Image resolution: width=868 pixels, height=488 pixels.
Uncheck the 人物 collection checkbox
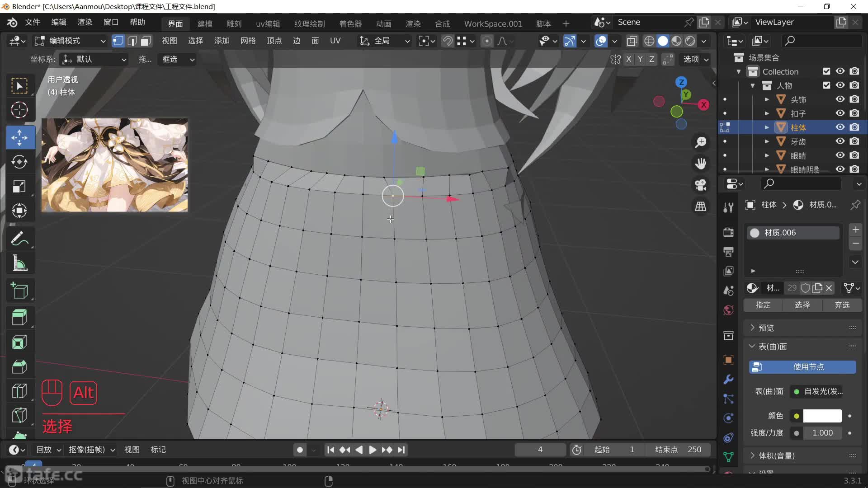(826, 85)
